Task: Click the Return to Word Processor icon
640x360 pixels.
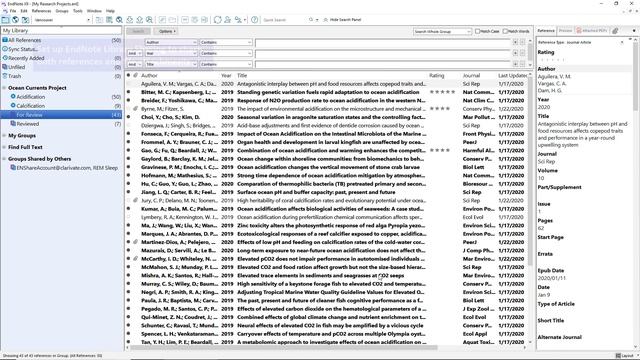Action: pos(204,20)
